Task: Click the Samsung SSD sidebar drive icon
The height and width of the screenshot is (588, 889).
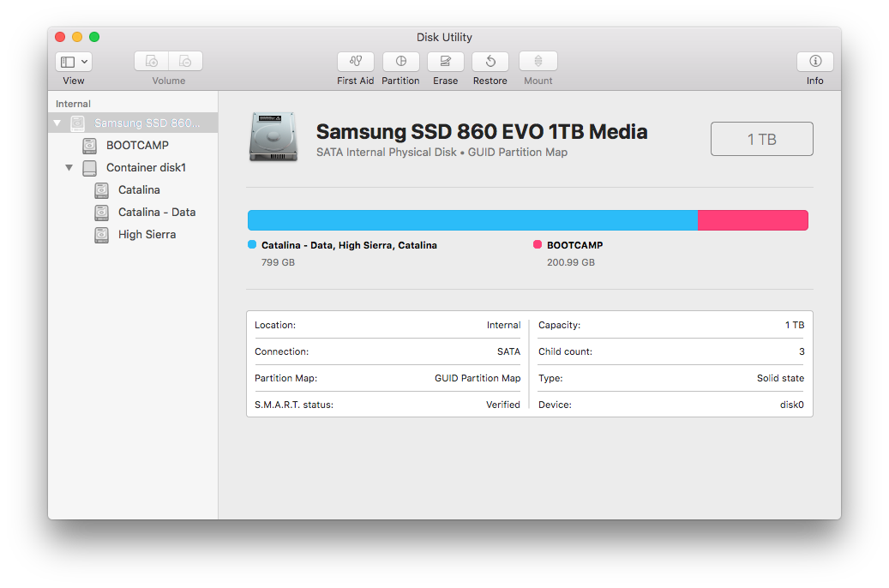Action: [78, 123]
